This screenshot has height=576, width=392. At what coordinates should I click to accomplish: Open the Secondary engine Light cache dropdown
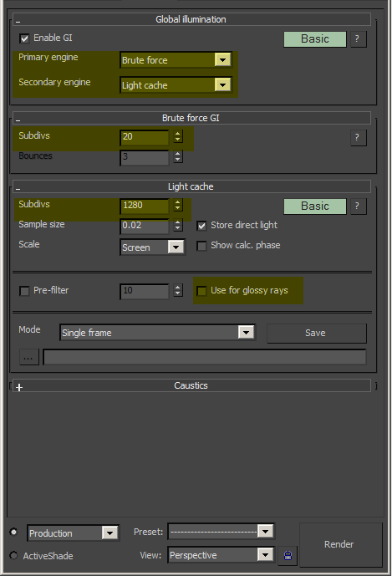click(176, 85)
